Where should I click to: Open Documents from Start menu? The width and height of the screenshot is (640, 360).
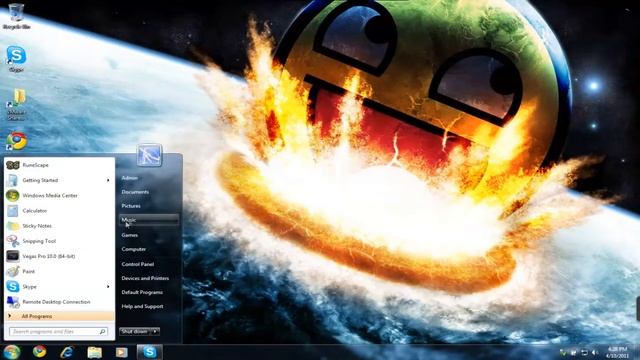135,192
